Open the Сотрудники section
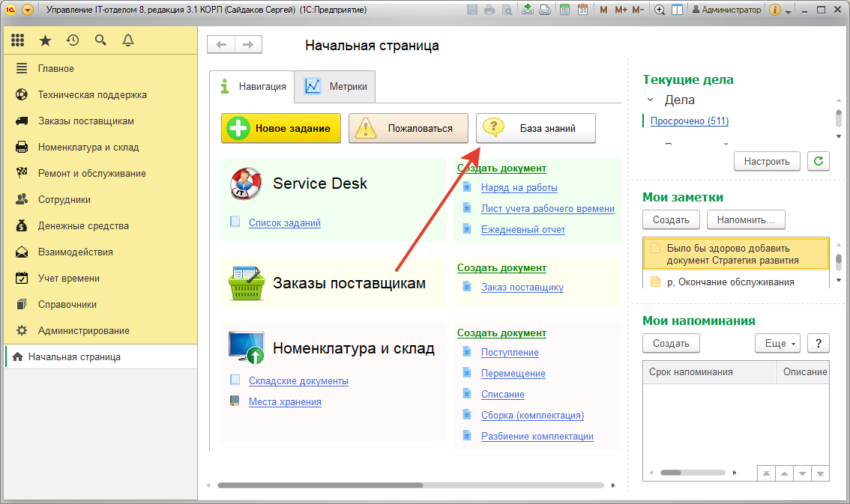850x504 pixels. click(x=101, y=200)
